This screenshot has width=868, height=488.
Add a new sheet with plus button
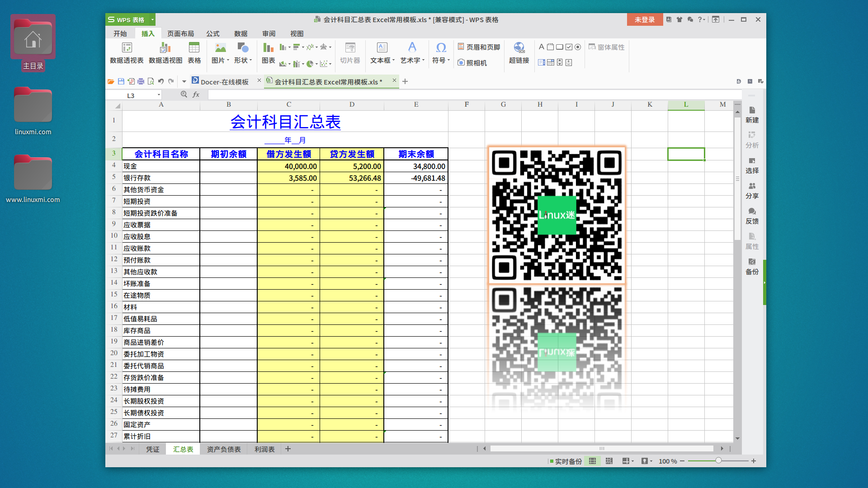(x=288, y=449)
